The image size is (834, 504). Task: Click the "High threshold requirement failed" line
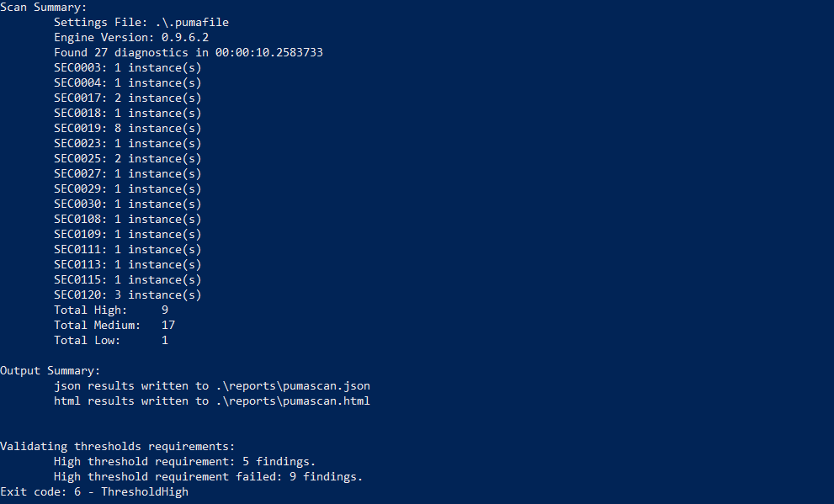coord(208,476)
